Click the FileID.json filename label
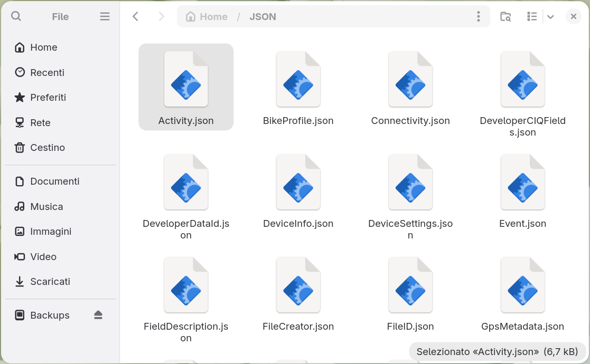The width and height of the screenshot is (590, 364). (410, 327)
